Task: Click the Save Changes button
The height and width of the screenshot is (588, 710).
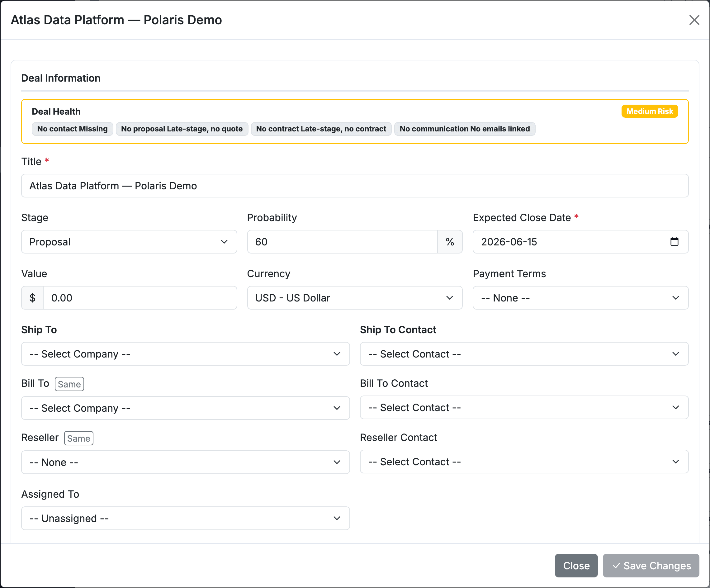Action: click(x=651, y=566)
